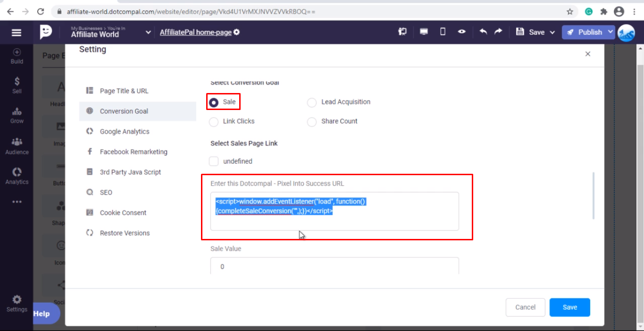644x331 pixels.
Task: Open the Chrome three-dot menu
Action: click(x=635, y=12)
